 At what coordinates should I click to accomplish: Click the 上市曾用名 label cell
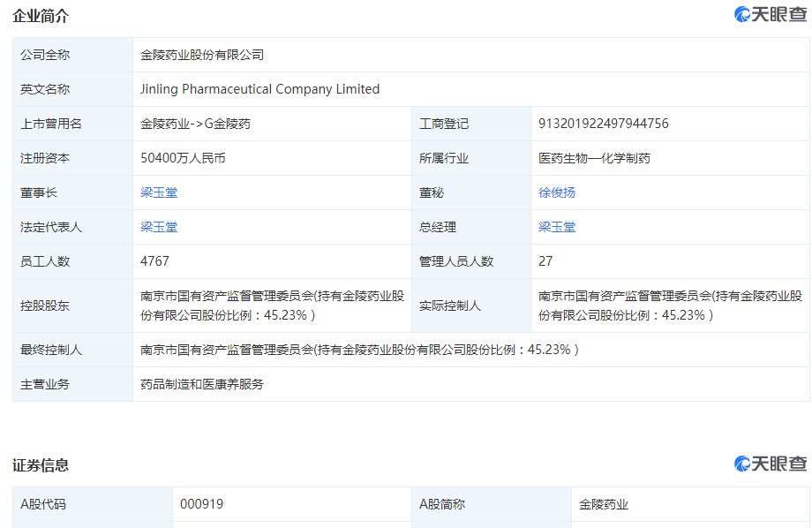point(72,124)
